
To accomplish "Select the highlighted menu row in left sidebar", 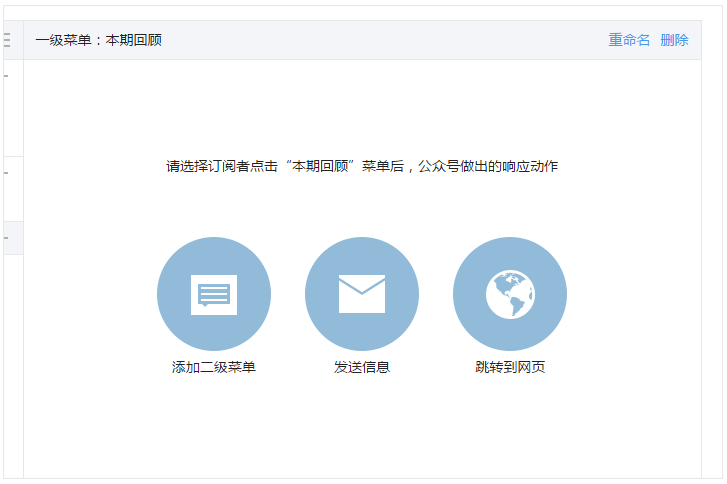I will (12, 238).
